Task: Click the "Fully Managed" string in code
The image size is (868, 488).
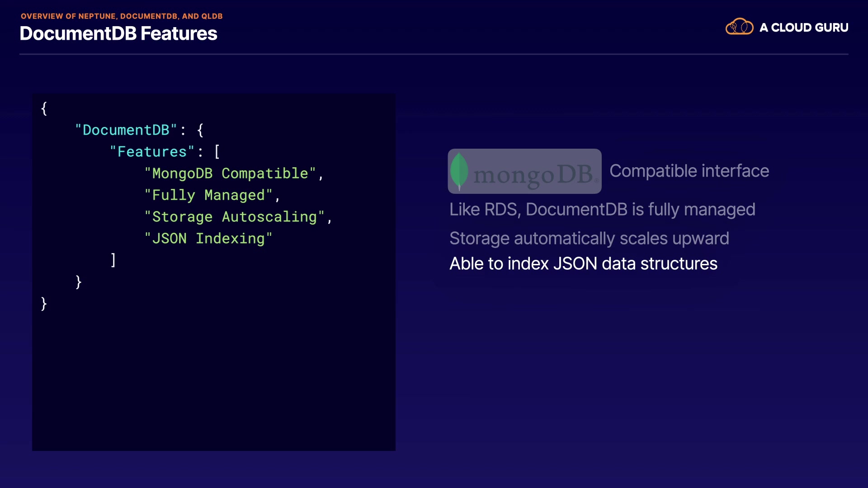Action: tap(208, 195)
